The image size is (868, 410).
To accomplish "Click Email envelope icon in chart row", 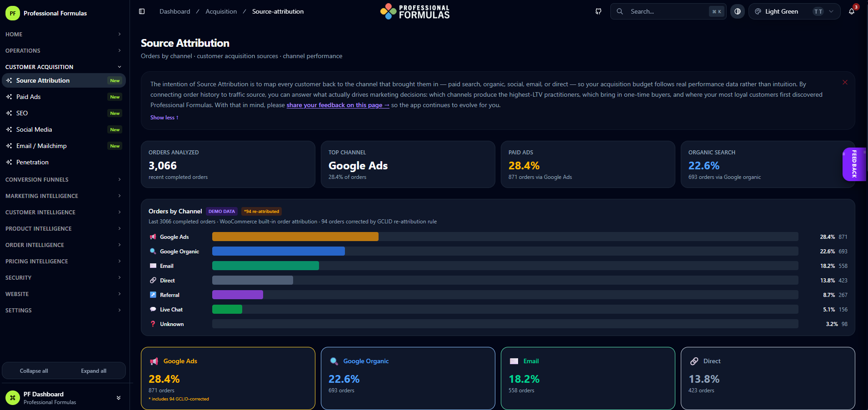I will click(x=153, y=266).
